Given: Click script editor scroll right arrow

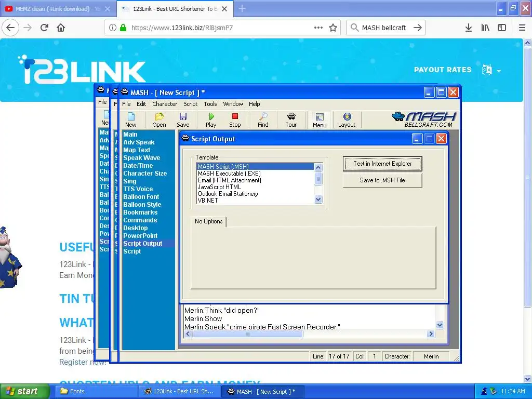Looking at the screenshot, I should point(431,334).
